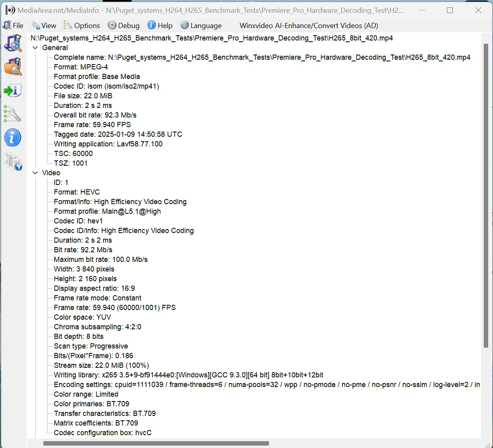Select the 'Format: MPEG-4' row

81,67
